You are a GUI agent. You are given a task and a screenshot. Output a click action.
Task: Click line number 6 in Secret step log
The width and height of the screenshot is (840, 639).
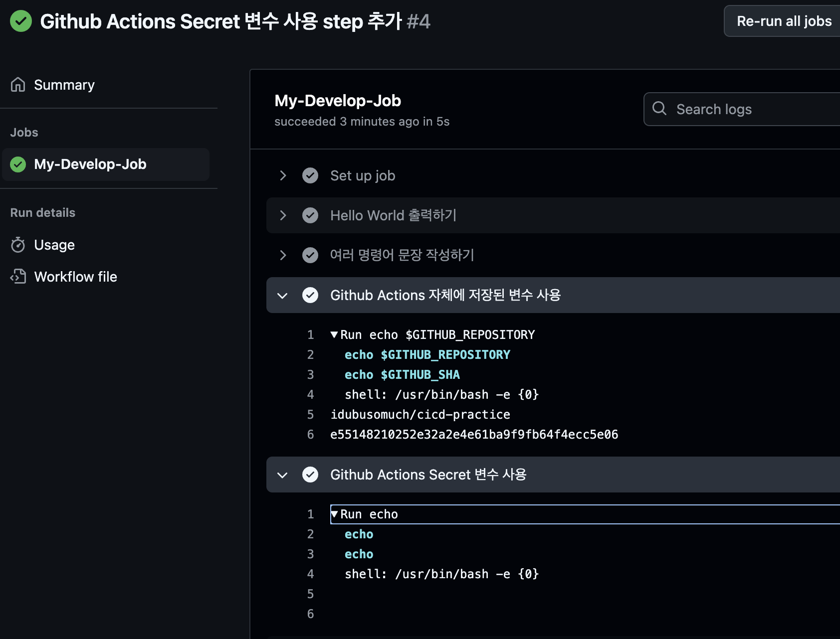310,614
